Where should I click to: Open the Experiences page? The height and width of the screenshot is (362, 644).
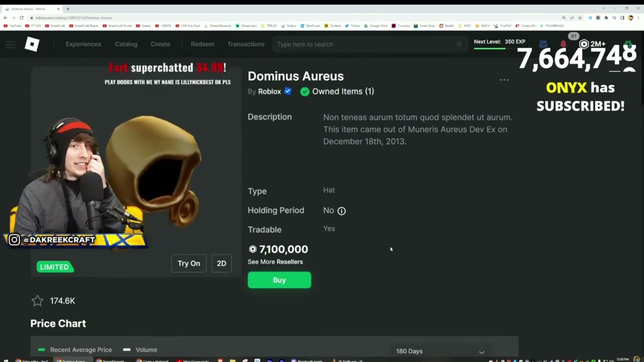coord(83,44)
